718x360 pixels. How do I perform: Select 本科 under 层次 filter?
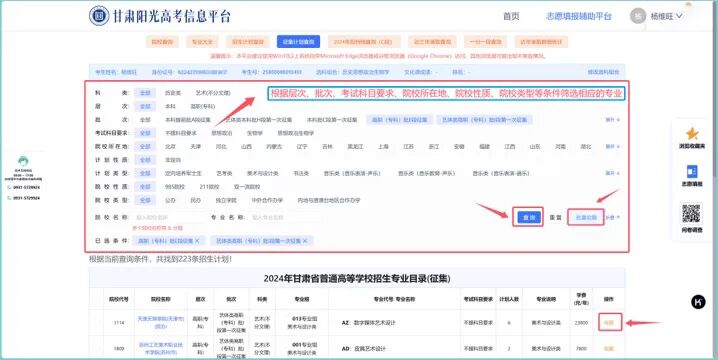170,106
